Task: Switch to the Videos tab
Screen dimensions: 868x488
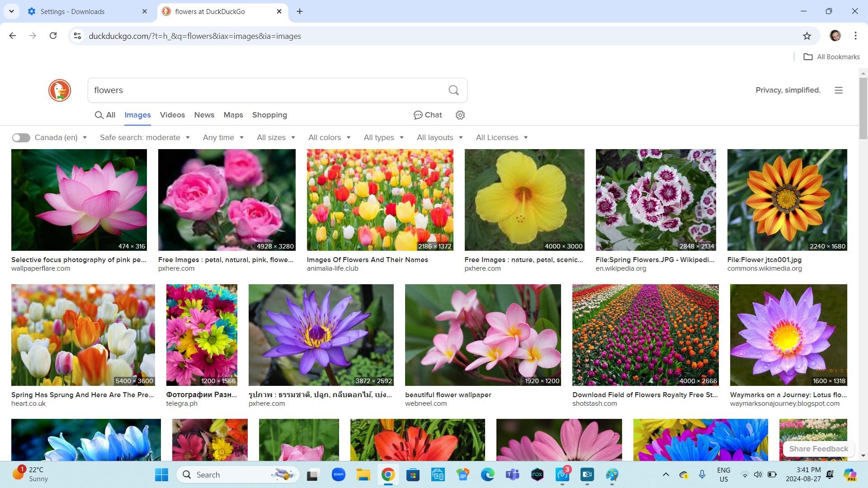Action: click(172, 115)
